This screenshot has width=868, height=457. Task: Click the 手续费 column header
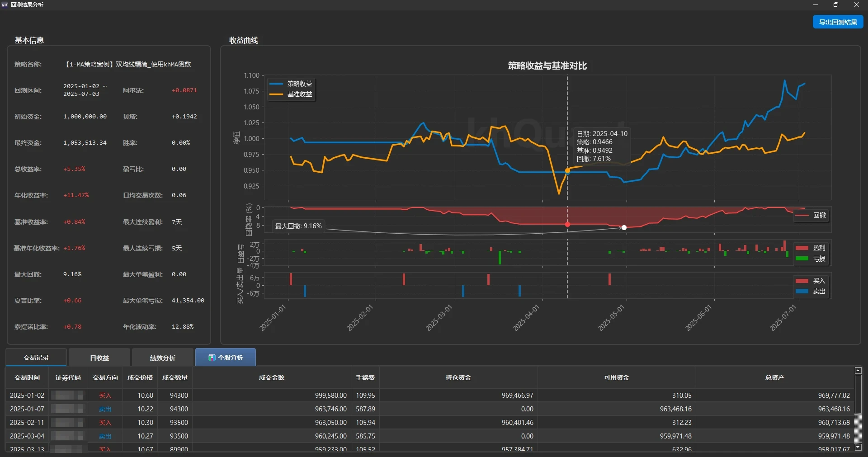pos(365,377)
